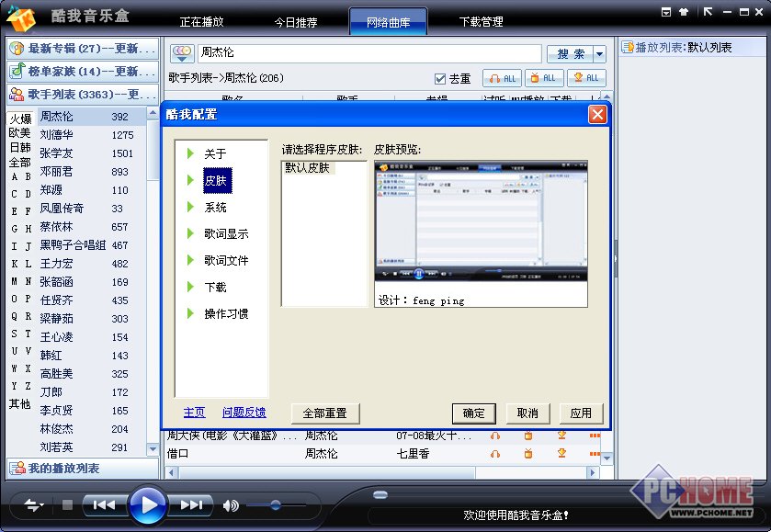The width and height of the screenshot is (771, 532).
Task: Click the search input containing 周杰伦
Action: click(x=369, y=53)
